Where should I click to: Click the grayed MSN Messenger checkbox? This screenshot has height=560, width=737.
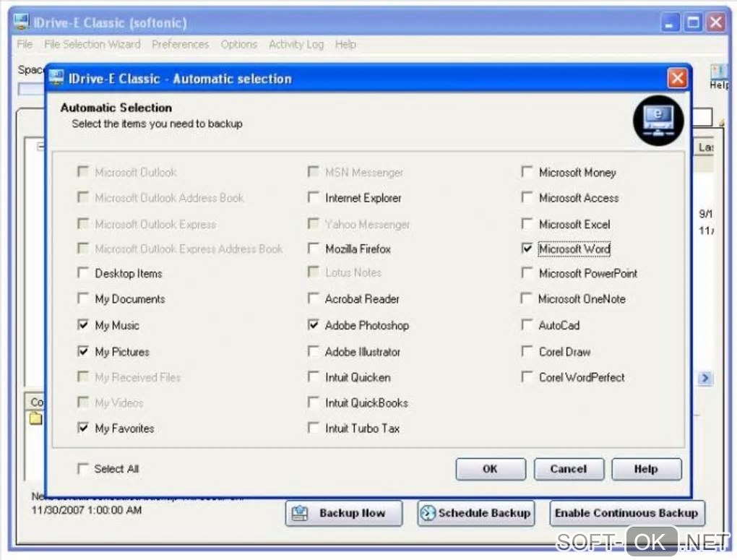(x=313, y=172)
